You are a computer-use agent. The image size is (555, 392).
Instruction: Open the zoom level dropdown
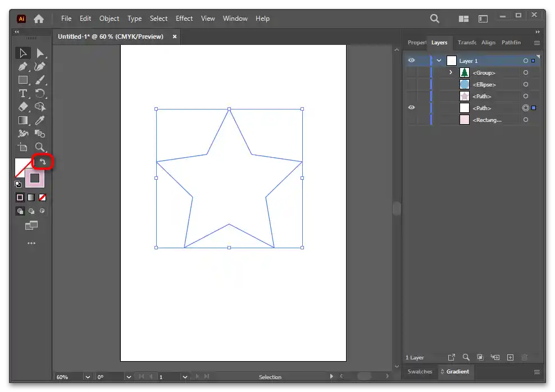tap(88, 377)
